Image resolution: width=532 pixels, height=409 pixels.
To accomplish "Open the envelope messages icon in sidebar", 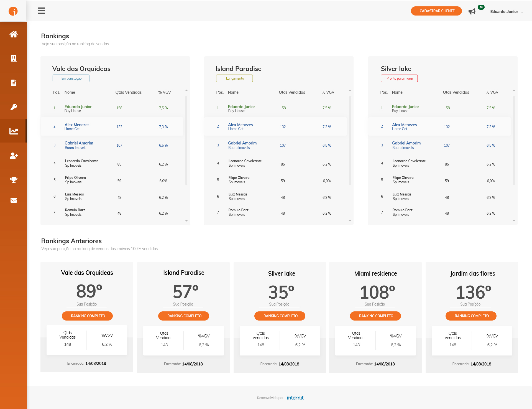I will [13, 200].
